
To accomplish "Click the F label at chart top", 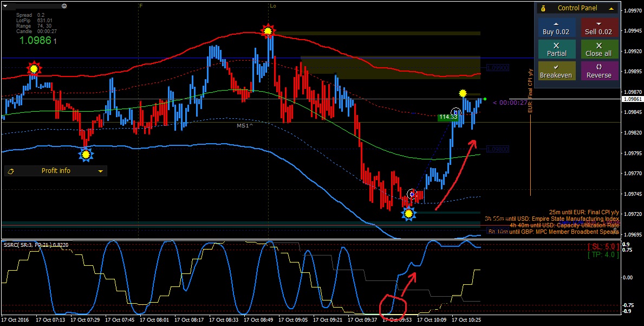I will [x=141, y=6].
